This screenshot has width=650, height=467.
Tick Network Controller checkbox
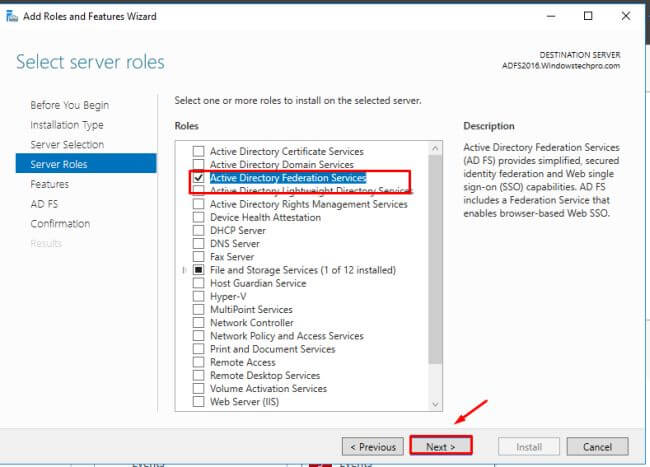click(199, 323)
